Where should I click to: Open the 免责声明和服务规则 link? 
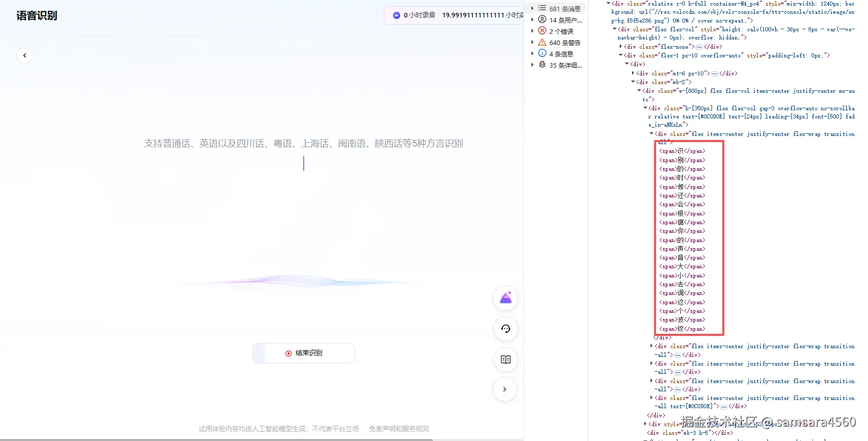399,429
